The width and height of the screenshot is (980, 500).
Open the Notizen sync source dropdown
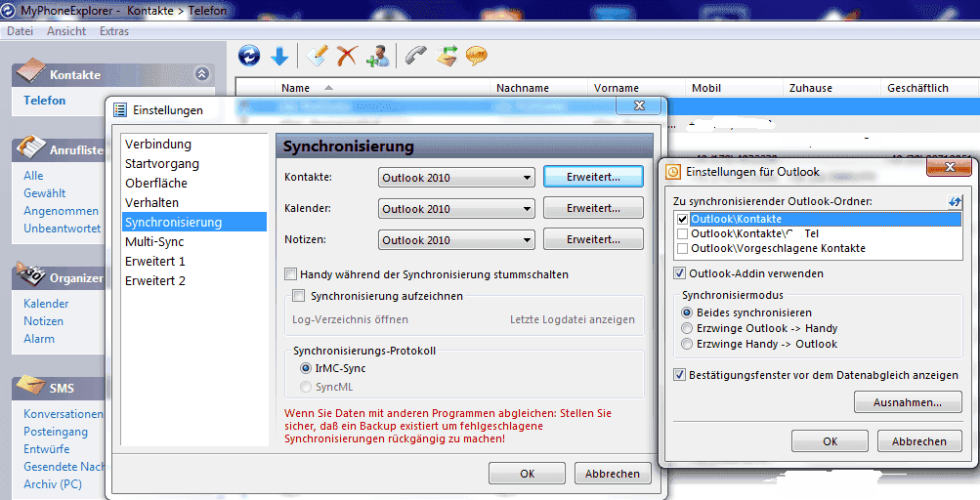coord(456,240)
